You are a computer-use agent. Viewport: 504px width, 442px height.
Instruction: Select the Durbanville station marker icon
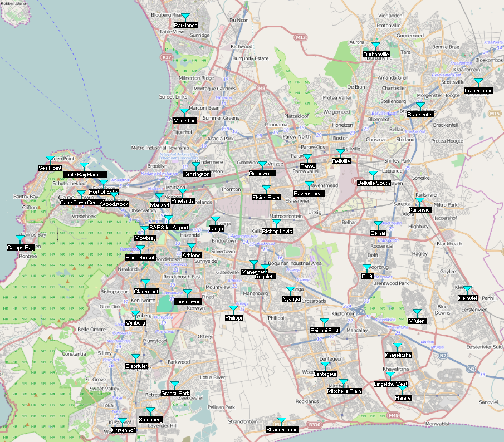point(376,46)
